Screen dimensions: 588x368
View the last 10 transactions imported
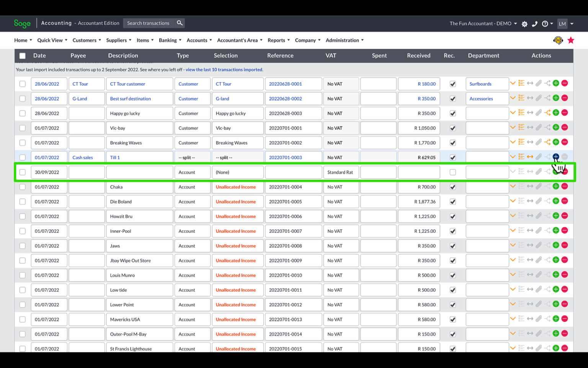224,69
